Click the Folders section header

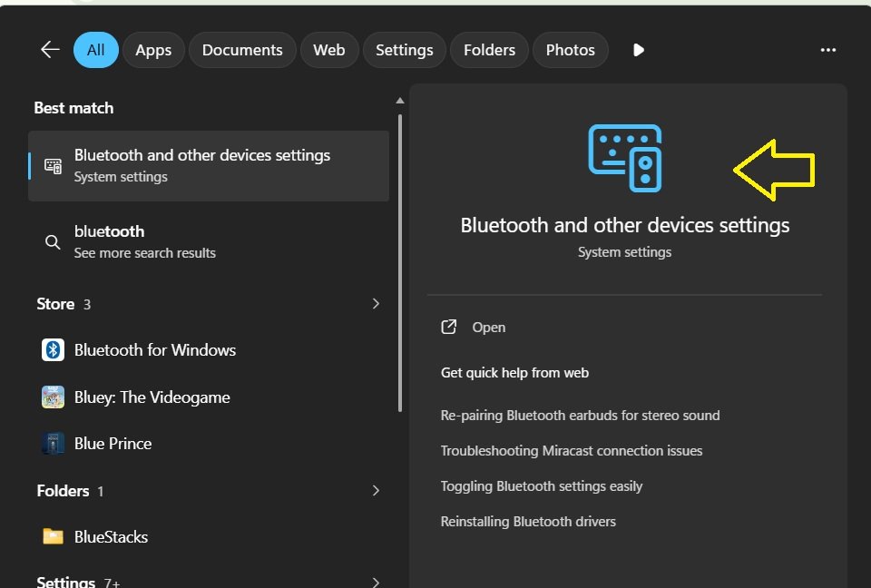tap(70, 491)
